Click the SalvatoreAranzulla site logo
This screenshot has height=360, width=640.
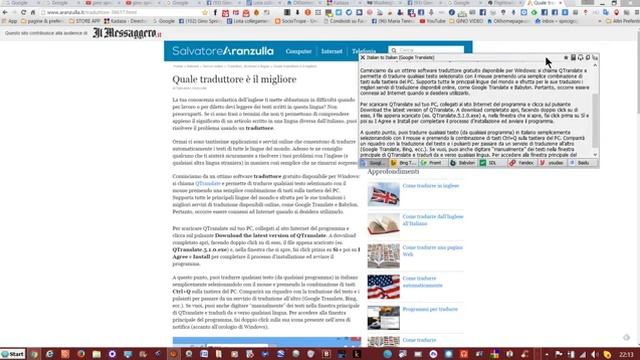pyautogui.click(x=223, y=51)
